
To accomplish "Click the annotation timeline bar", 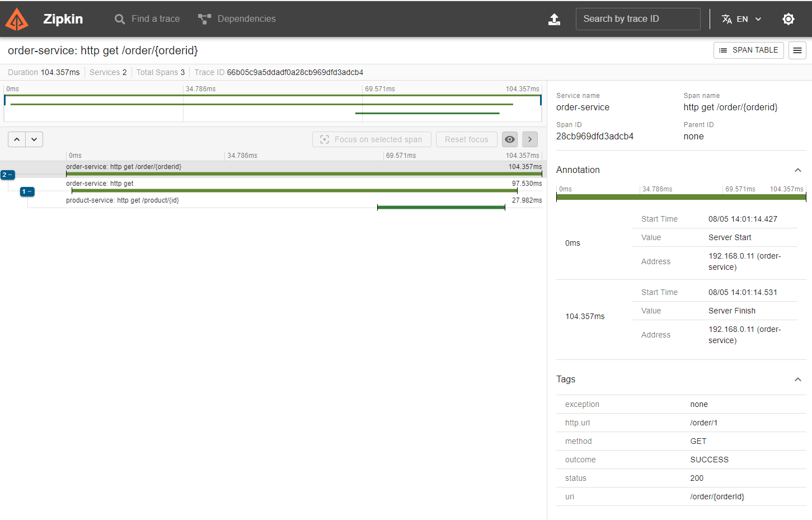I will click(681, 197).
